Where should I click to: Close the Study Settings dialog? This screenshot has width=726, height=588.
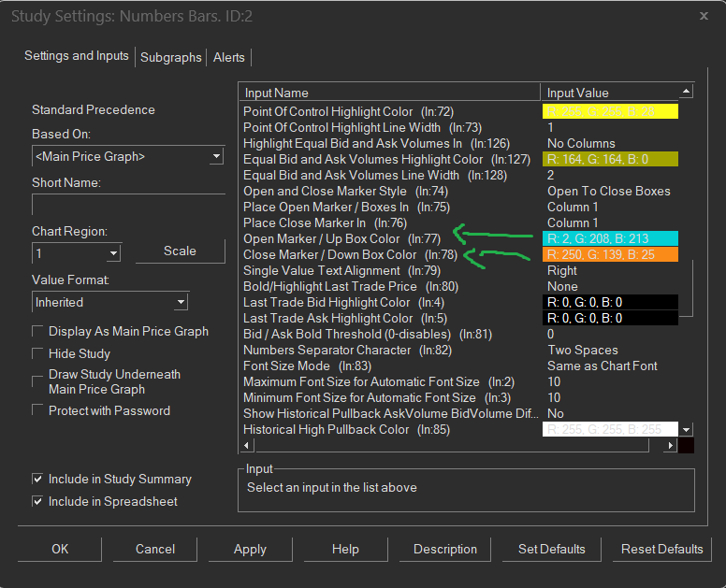[x=703, y=16]
